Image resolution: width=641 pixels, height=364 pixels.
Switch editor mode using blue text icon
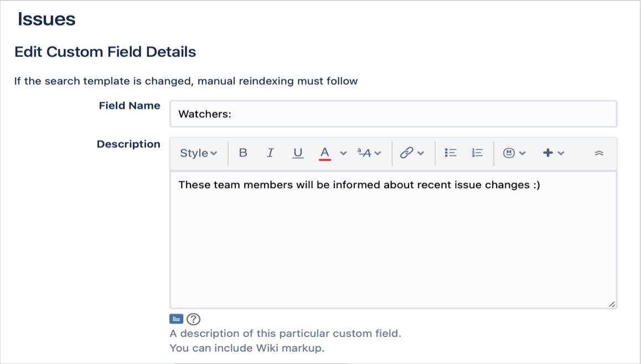(x=176, y=319)
